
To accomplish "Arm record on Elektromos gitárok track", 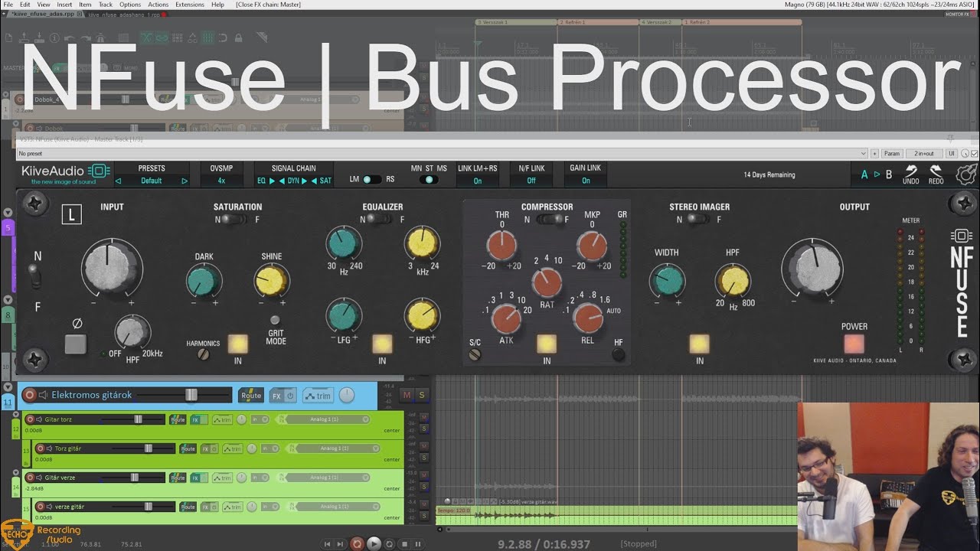I will pos(30,395).
